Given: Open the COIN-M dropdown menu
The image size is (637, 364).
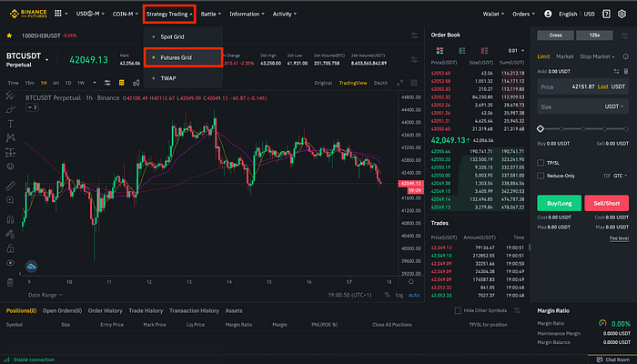Looking at the screenshot, I should pyautogui.click(x=126, y=14).
